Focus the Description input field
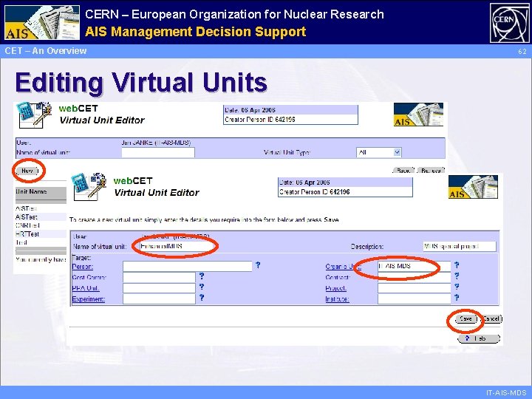The width and height of the screenshot is (532, 399). [x=460, y=246]
